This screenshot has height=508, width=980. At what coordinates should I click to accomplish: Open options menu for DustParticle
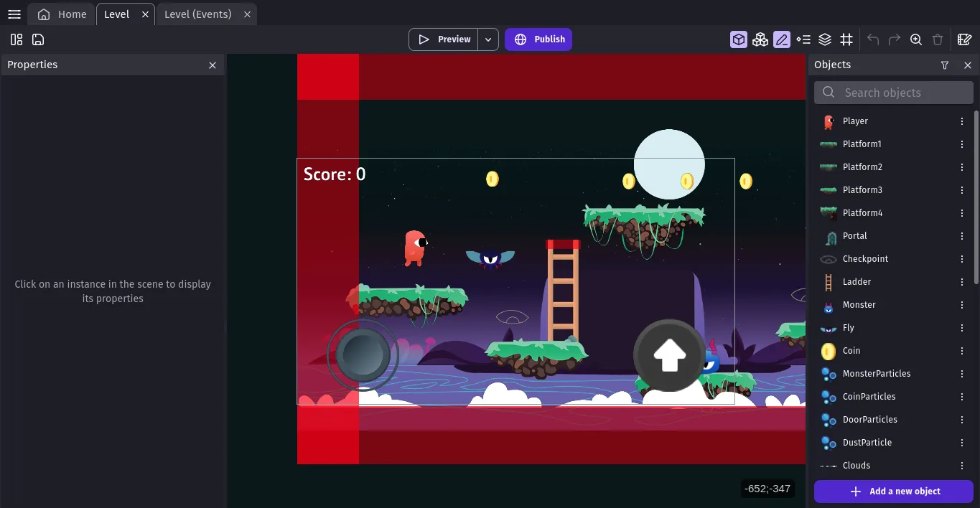(962, 443)
